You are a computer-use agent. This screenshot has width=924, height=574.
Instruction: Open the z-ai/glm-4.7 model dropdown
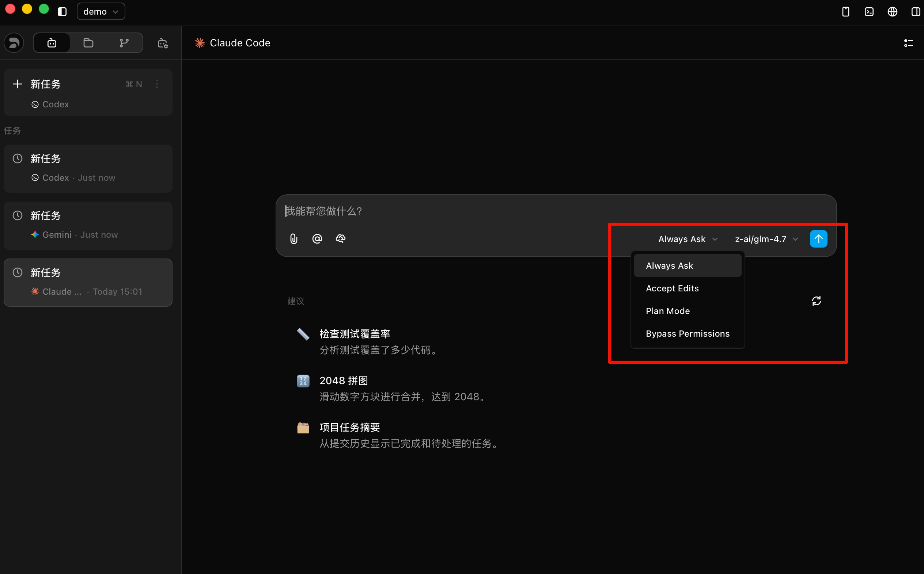(766, 239)
